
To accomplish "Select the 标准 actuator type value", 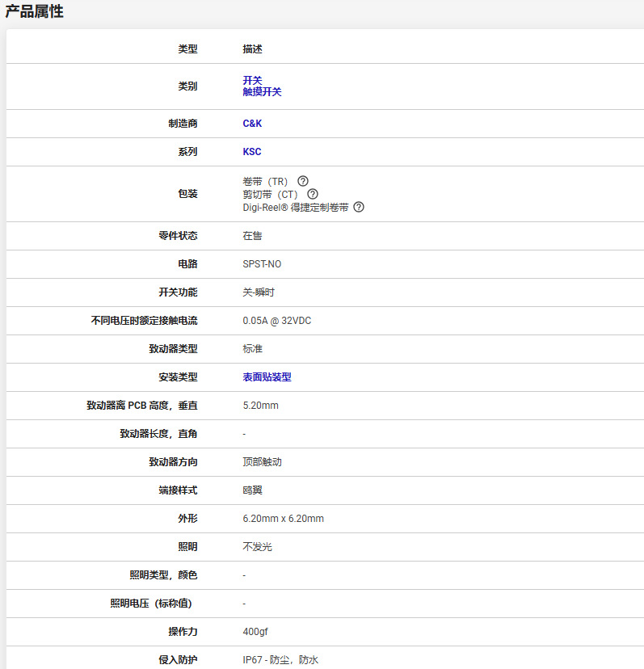I will 252,349.
